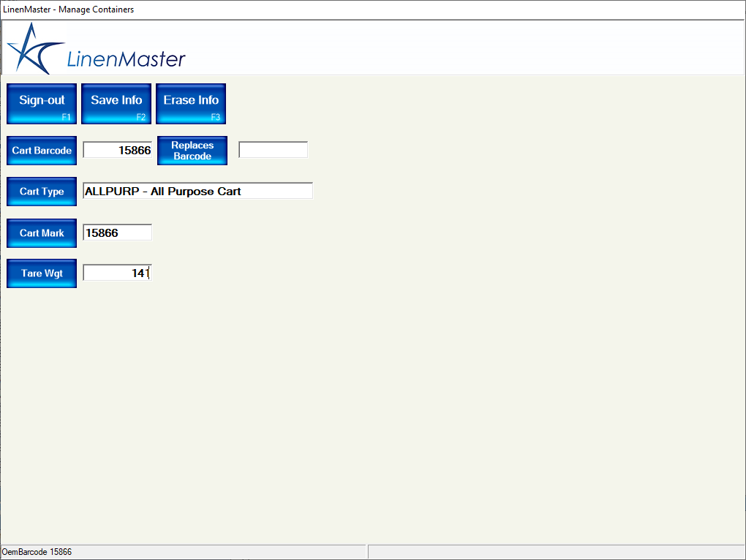This screenshot has width=746, height=560.
Task: Focus the empty Replaces Barcode field
Action: click(273, 150)
